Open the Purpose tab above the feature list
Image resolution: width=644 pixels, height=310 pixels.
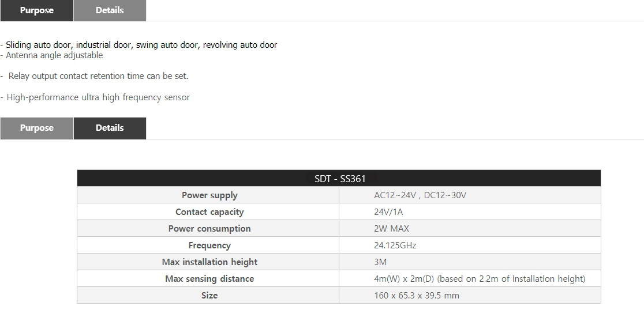click(36, 10)
